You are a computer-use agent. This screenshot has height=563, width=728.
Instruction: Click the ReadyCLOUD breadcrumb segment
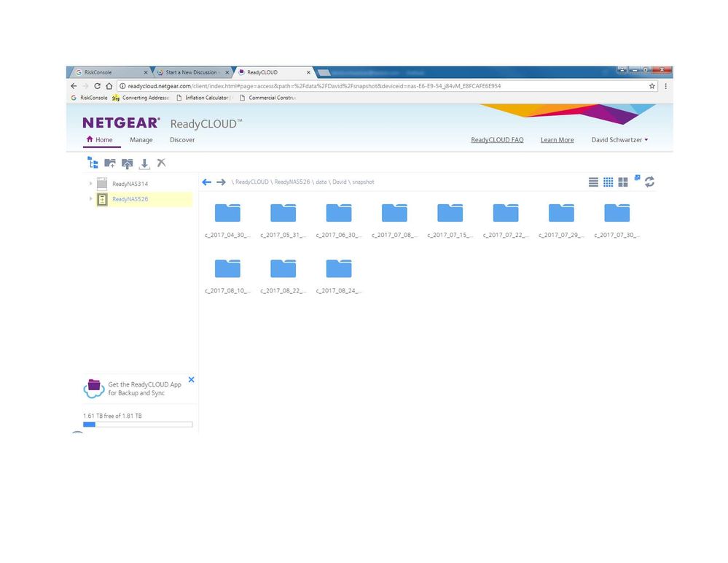click(251, 182)
